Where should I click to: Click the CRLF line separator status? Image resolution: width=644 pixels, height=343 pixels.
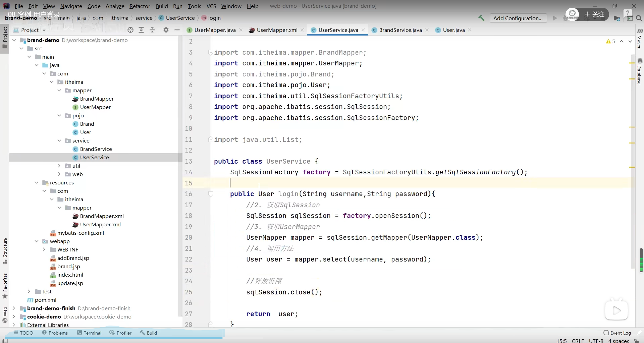(x=578, y=340)
